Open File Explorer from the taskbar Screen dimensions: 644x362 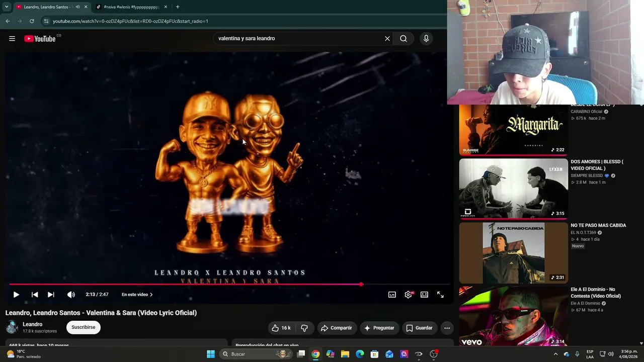(345, 354)
